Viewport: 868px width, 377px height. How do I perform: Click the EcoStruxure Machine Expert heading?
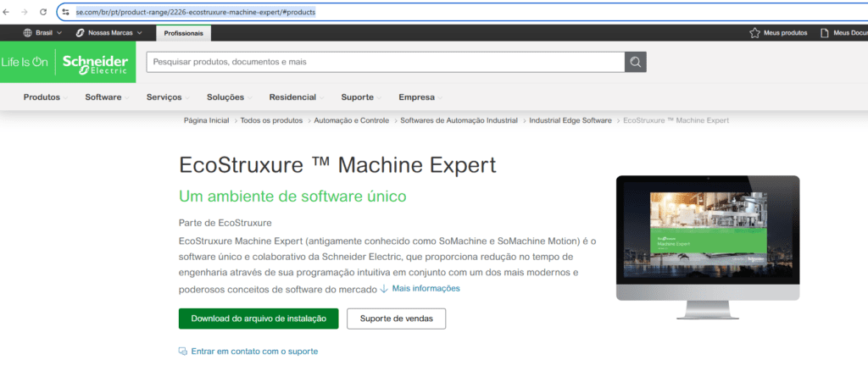(337, 165)
